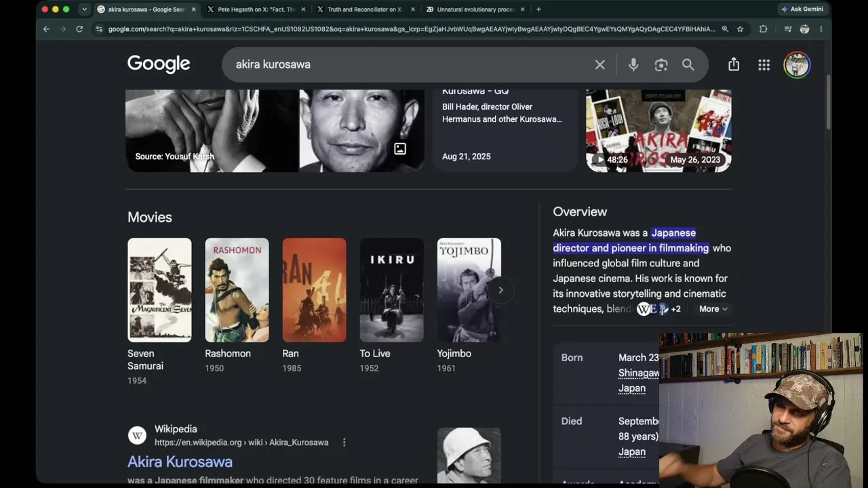
Task: Open the white-hat Kurosawa photo beside Wikipedia
Action: tap(469, 455)
